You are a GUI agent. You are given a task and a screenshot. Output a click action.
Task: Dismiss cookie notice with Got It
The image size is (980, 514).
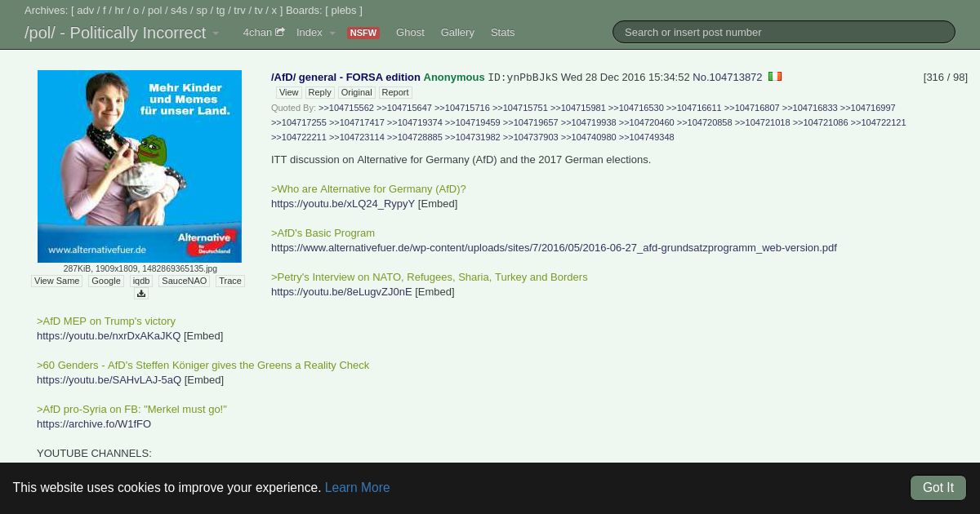tap(938, 488)
